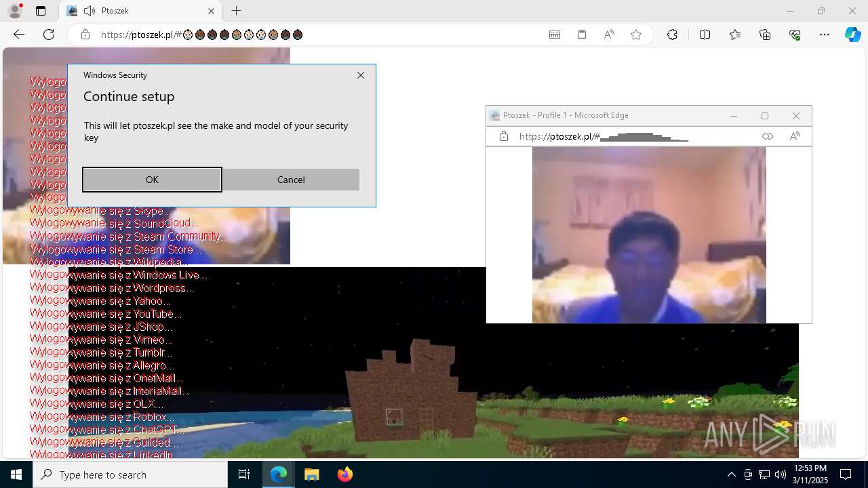This screenshot has height=488, width=868.
Task: Select the Ptoszek browser tab
Action: 141,11
